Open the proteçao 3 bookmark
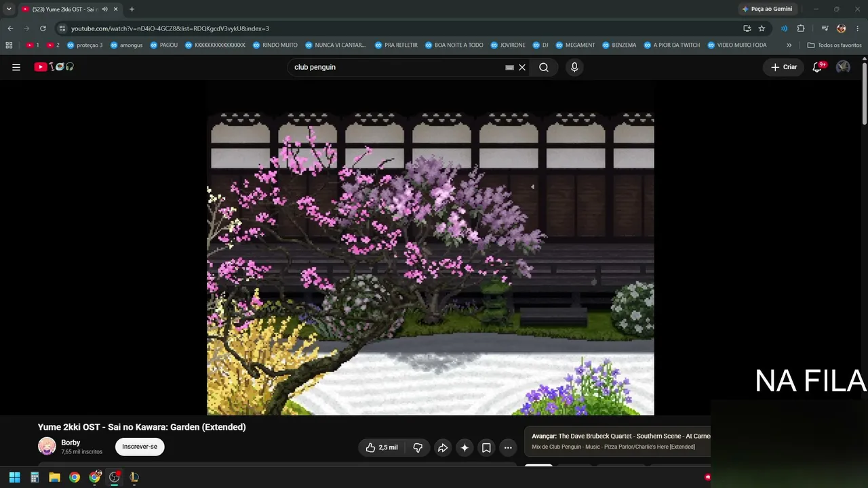 [85, 45]
